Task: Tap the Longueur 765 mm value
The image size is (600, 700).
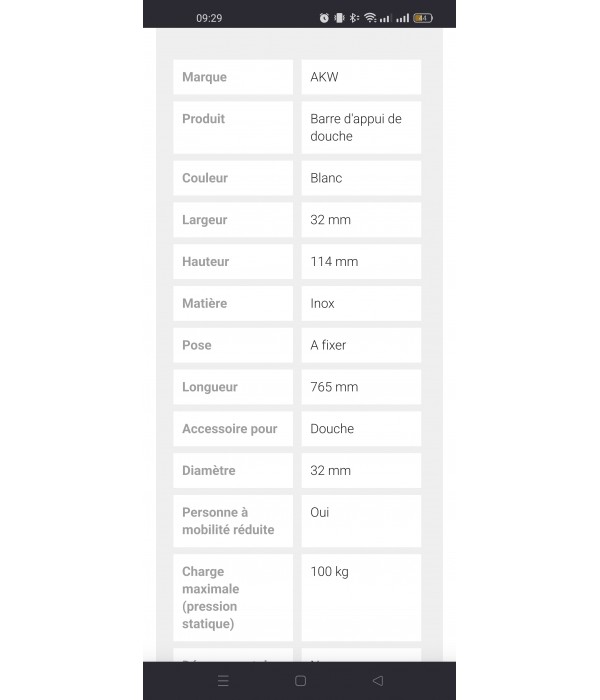Action: click(361, 388)
